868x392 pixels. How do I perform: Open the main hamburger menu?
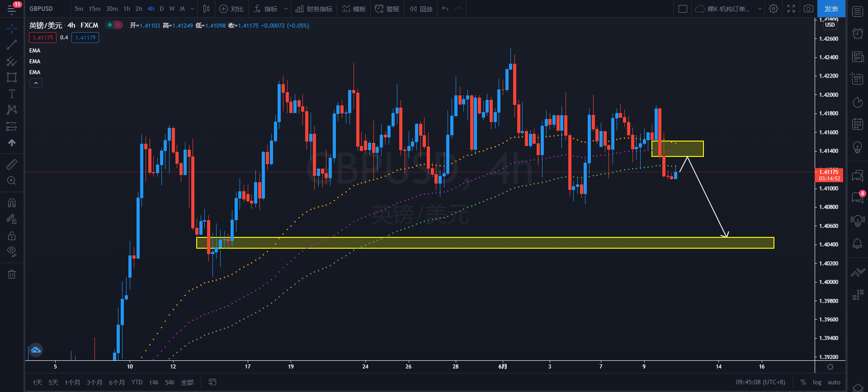tap(12, 9)
